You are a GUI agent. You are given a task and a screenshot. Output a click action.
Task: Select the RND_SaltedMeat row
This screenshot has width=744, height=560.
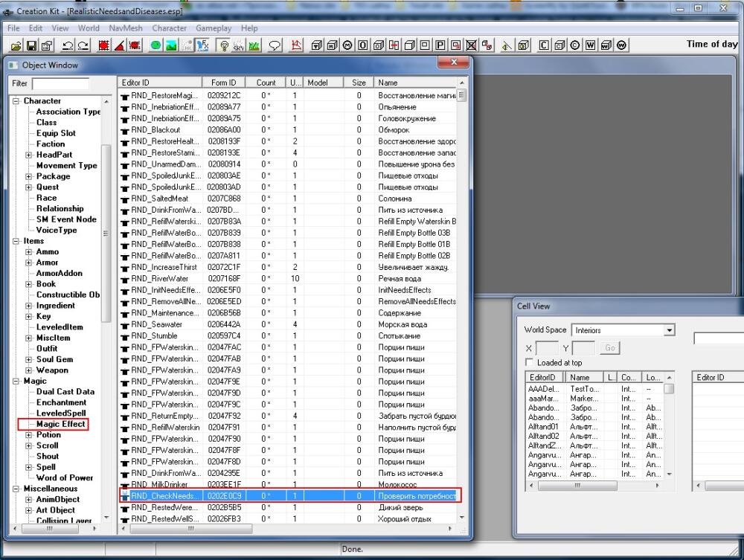(287, 199)
